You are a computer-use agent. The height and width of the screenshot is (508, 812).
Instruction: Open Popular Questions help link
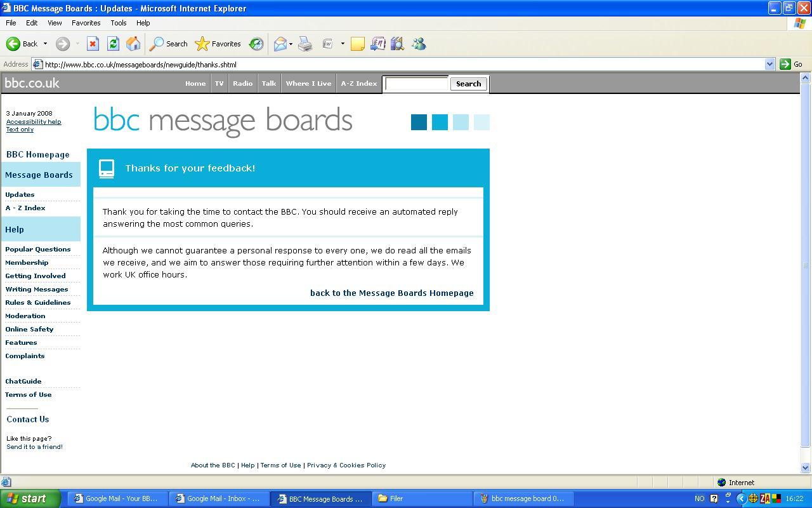[38, 249]
